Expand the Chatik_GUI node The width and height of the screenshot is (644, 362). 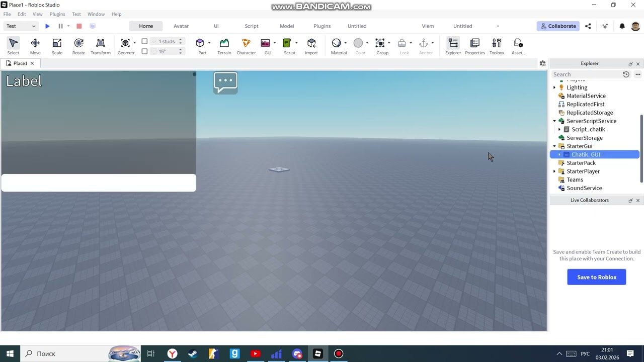point(559,155)
